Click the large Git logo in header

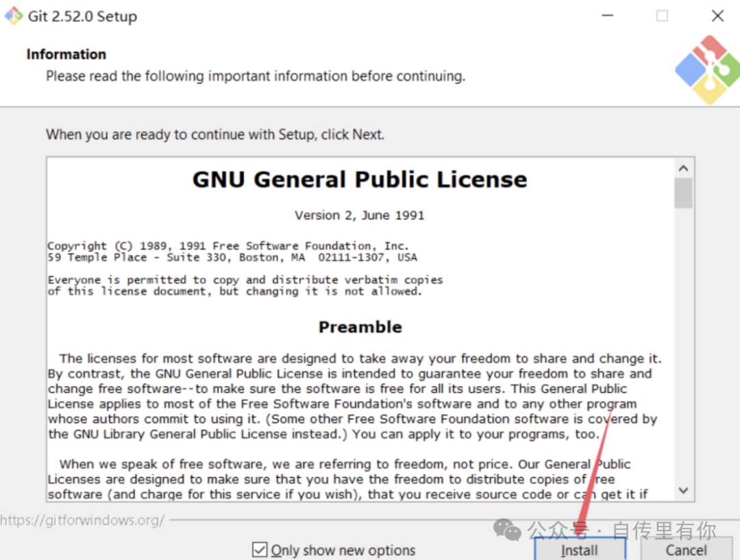[x=707, y=69]
